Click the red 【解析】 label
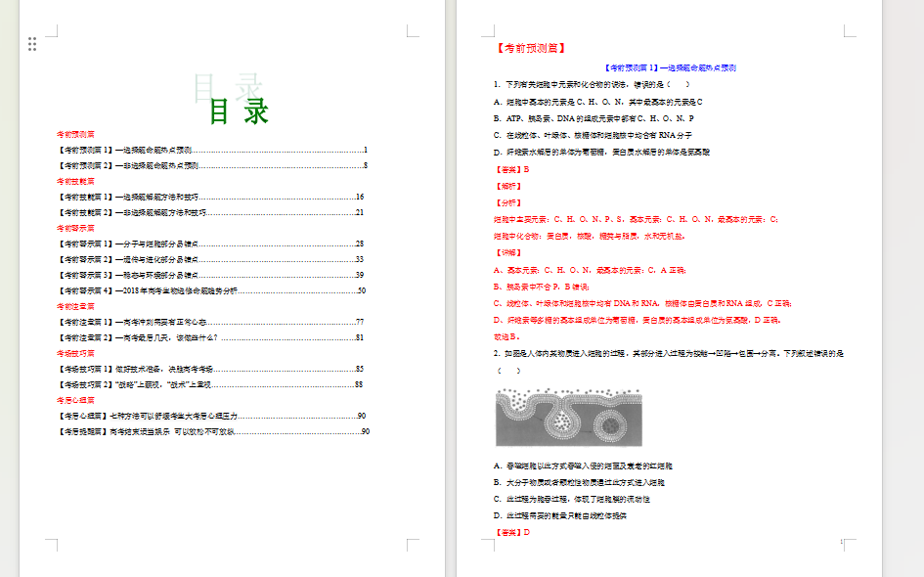 click(508, 186)
